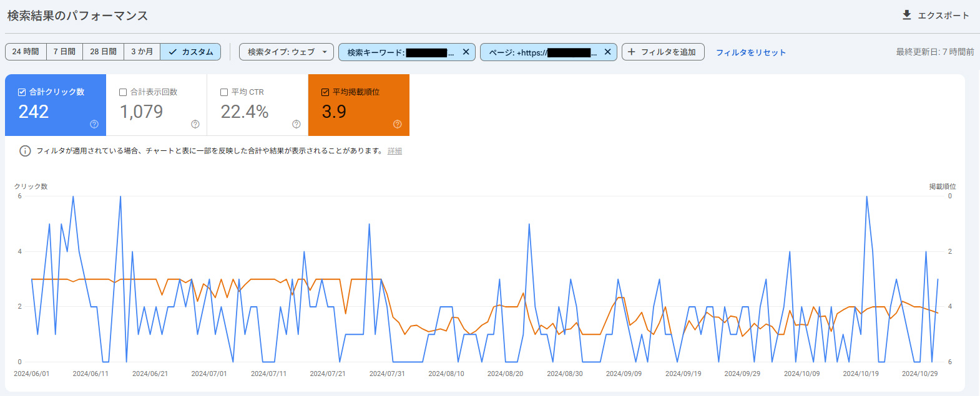Select the 7 日間 date range tab
980x396 pixels.
click(64, 52)
